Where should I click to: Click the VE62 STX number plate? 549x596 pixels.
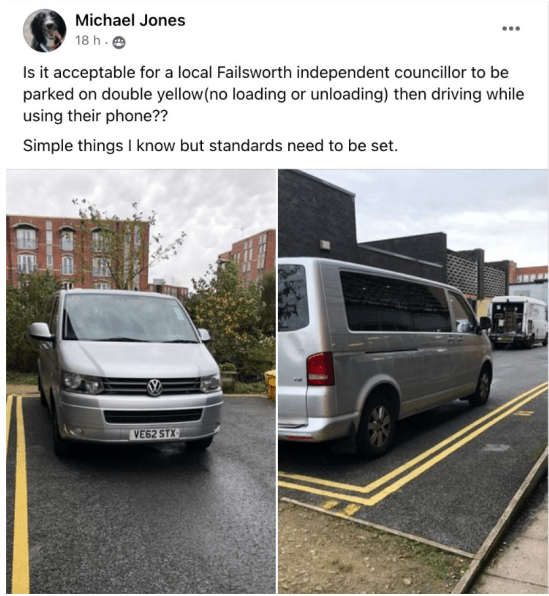[x=154, y=434]
